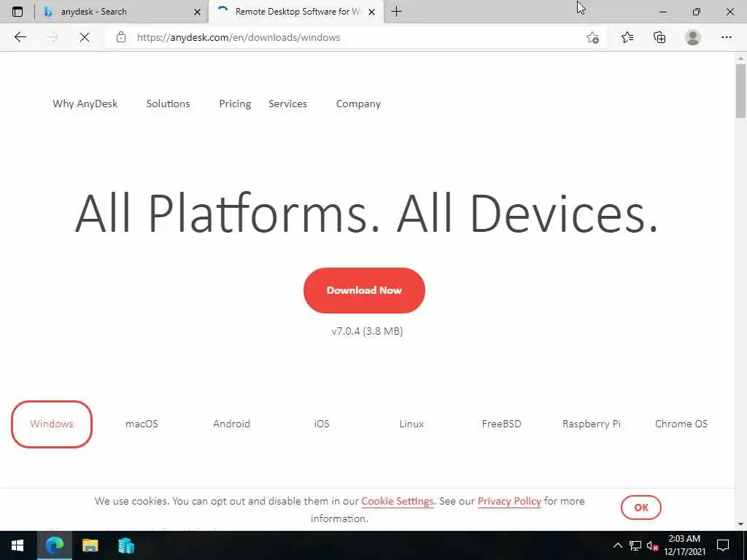Open the taskbar clock and date

point(684,545)
